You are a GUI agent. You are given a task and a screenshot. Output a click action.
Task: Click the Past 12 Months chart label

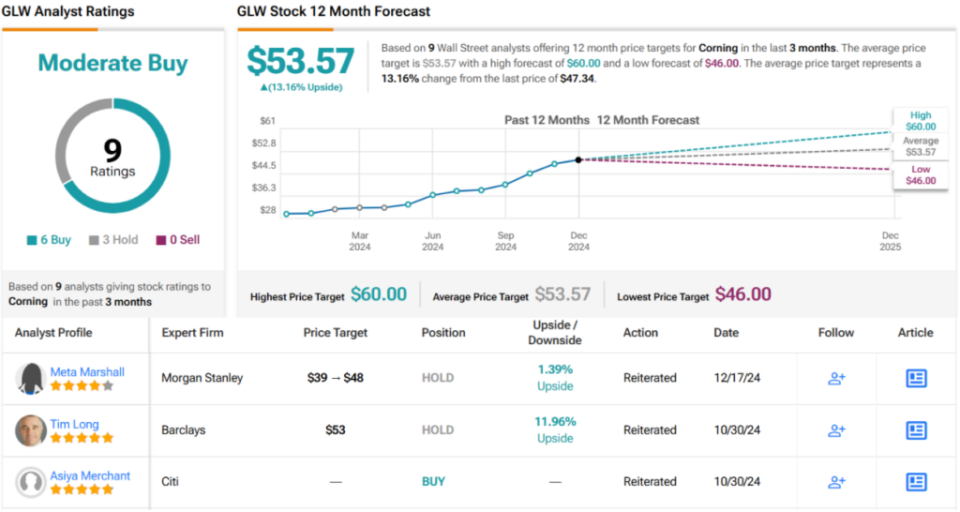click(547, 120)
